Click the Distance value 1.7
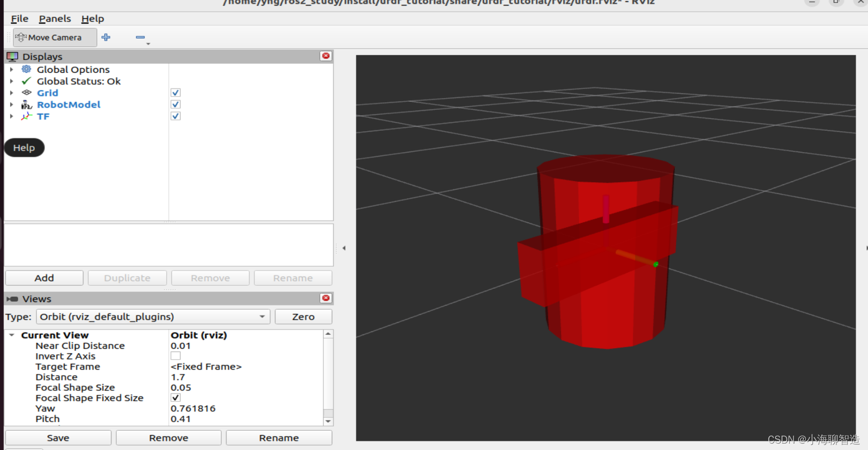868x450 pixels. pos(178,377)
